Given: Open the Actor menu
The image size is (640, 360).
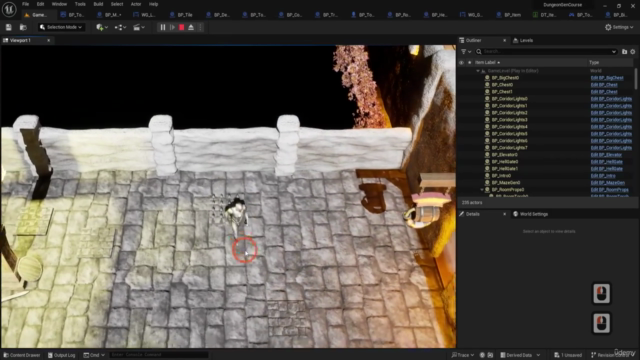Looking at the screenshot, I should (136, 4).
